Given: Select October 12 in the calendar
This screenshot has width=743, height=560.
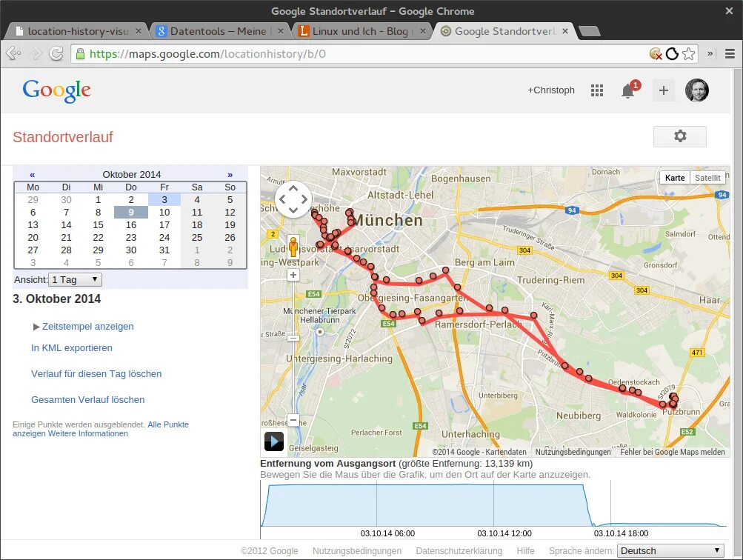Looking at the screenshot, I should [230, 213].
